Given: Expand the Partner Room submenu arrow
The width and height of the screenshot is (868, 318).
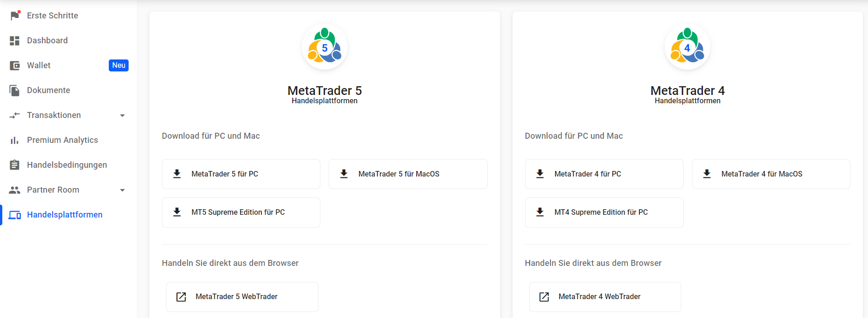Looking at the screenshot, I should [x=122, y=190].
